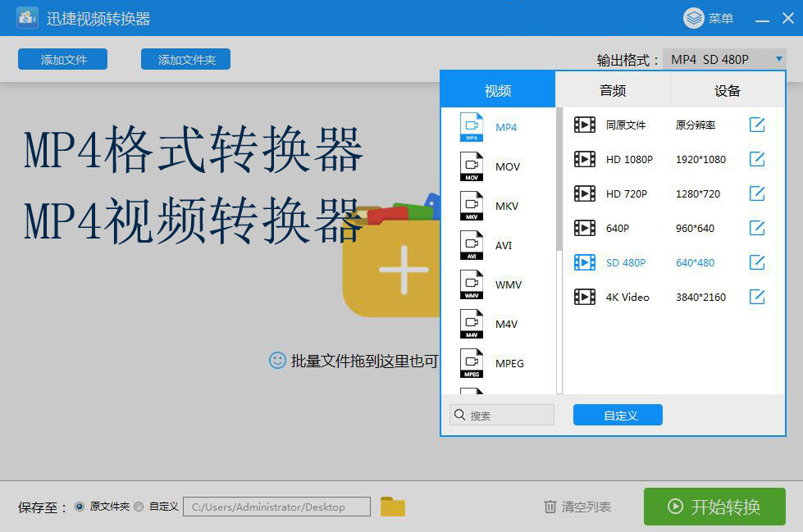Edit the HD 720P preset settings
The height and width of the screenshot is (532, 803).
click(x=757, y=193)
